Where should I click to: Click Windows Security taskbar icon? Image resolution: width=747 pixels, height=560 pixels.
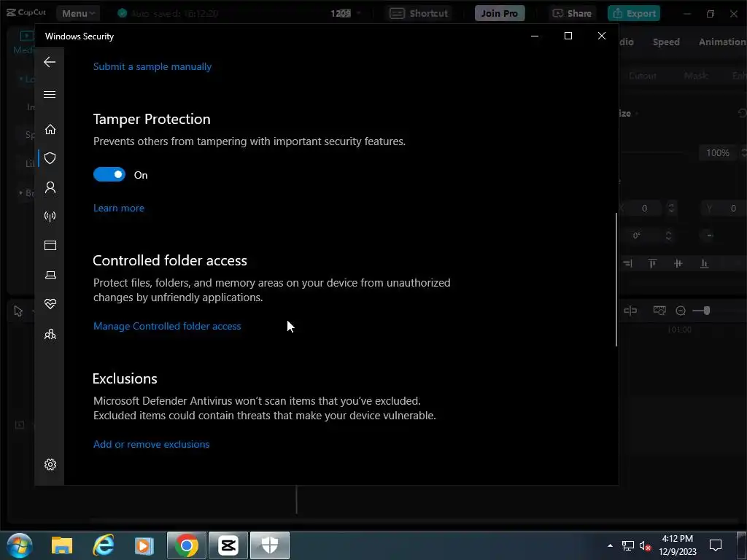click(x=270, y=545)
